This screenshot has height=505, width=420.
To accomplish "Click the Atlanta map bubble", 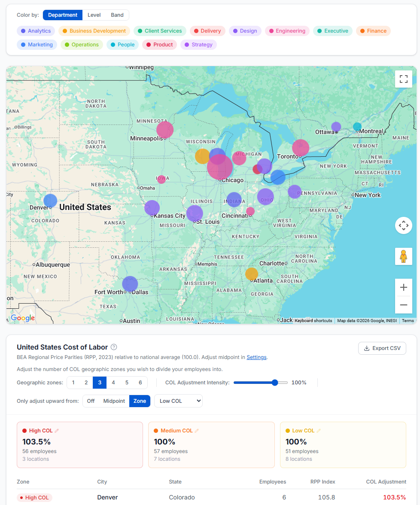I will click(x=252, y=274).
